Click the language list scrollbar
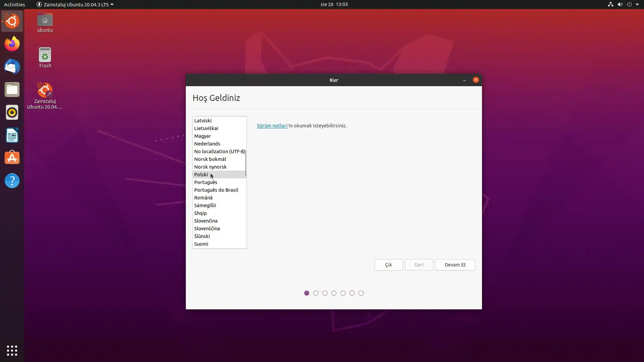644x362 pixels. click(246, 163)
